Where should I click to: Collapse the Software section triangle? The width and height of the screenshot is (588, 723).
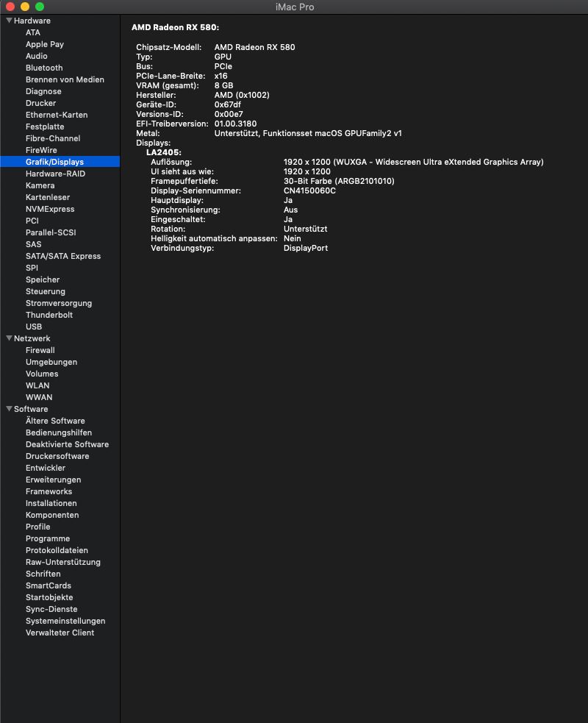coord(9,409)
